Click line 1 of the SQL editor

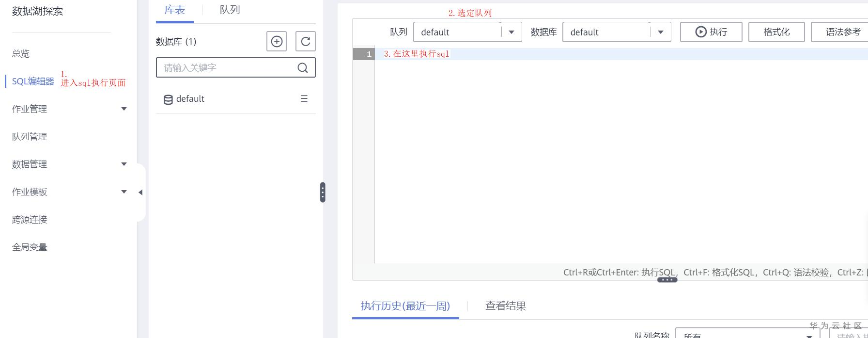point(621,54)
